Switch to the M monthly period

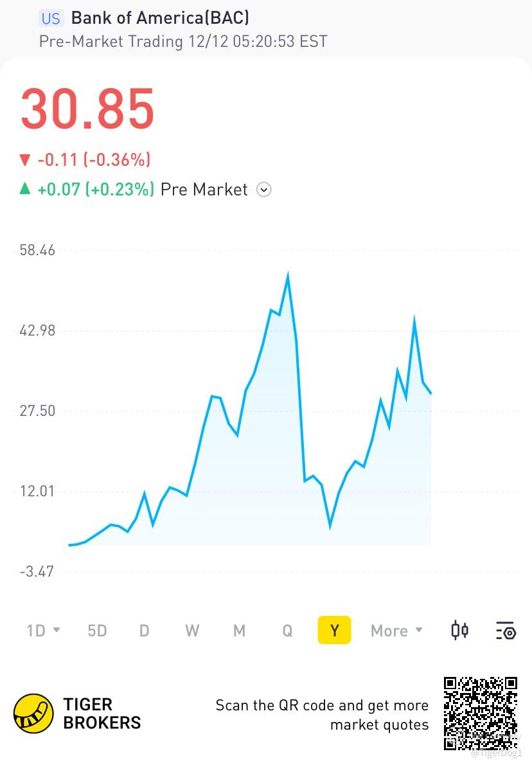point(239,631)
